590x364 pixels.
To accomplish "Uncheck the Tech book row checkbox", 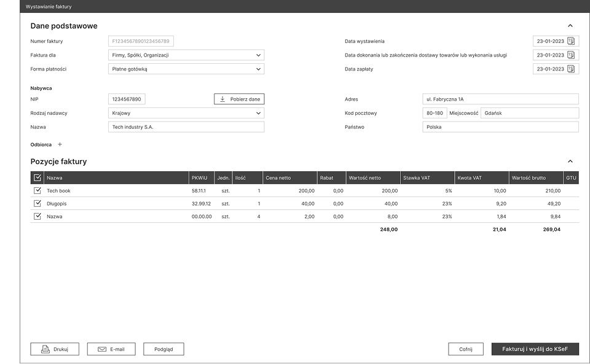I will point(37,191).
